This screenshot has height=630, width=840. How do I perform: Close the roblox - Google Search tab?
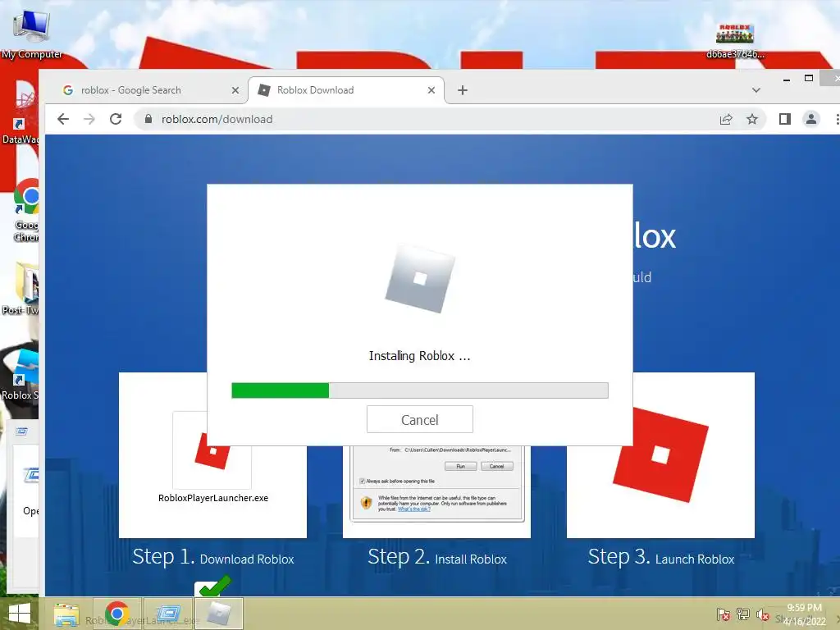tap(235, 90)
